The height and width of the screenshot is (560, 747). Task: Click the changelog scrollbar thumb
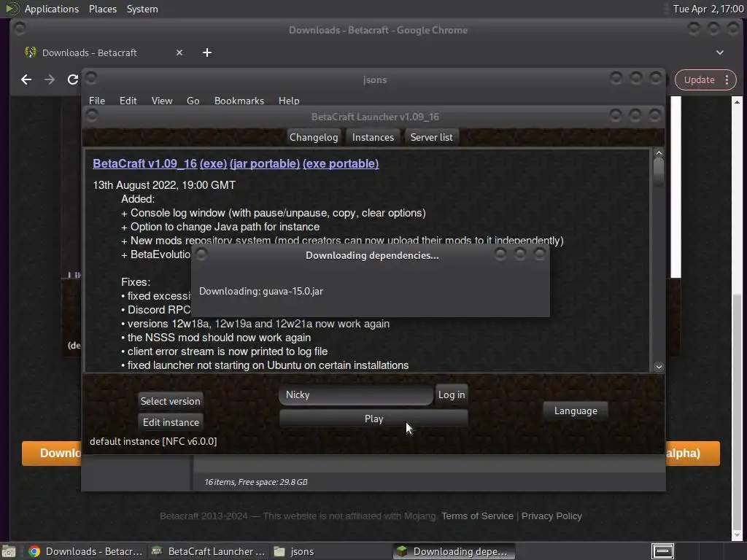(x=659, y=171)
